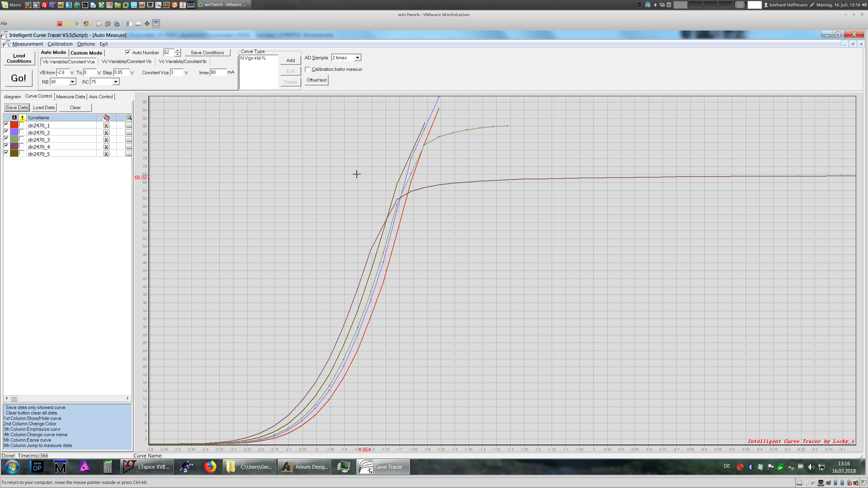Open the terminal launcher in Linux panel
Screen dimensions: 868x488
pyautogui.click(x=85, y=5)
